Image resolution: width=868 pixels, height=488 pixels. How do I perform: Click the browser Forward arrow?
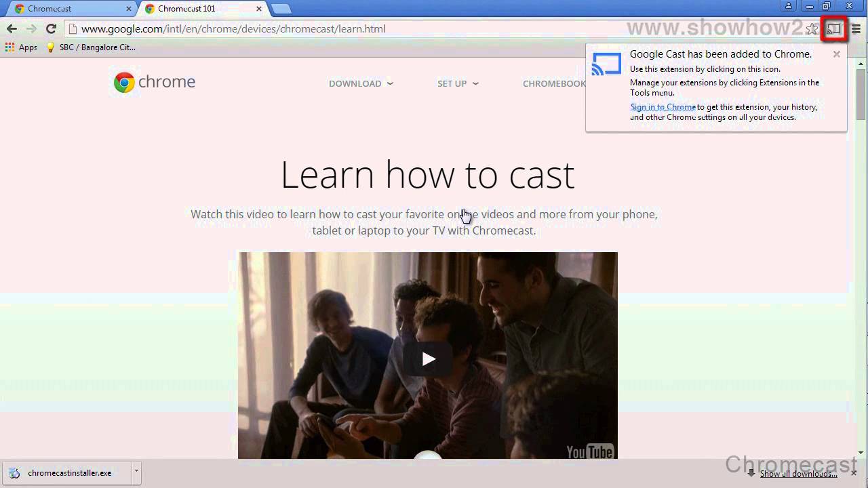(31, 28)
